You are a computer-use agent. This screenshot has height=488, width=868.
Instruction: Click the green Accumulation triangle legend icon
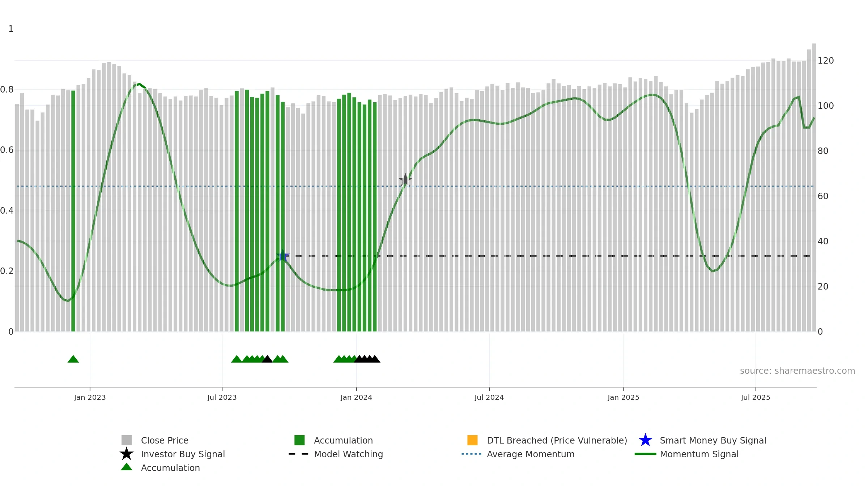[127, 467]
